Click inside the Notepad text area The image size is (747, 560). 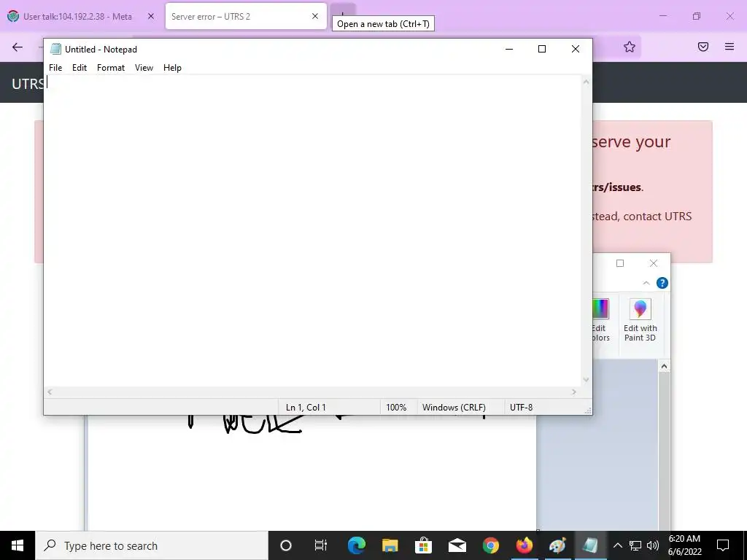[312, 231]
